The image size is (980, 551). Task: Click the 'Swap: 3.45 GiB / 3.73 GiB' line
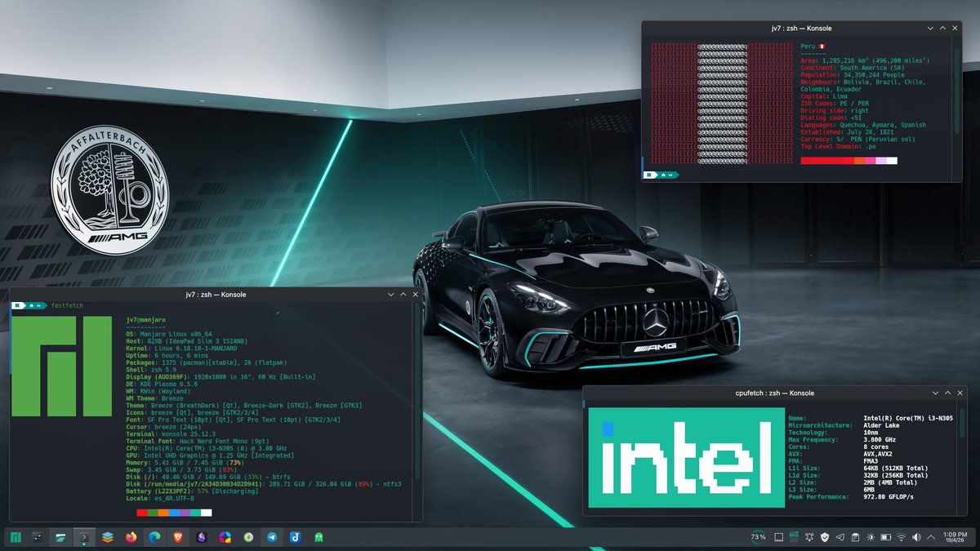(x=183, y=470)
